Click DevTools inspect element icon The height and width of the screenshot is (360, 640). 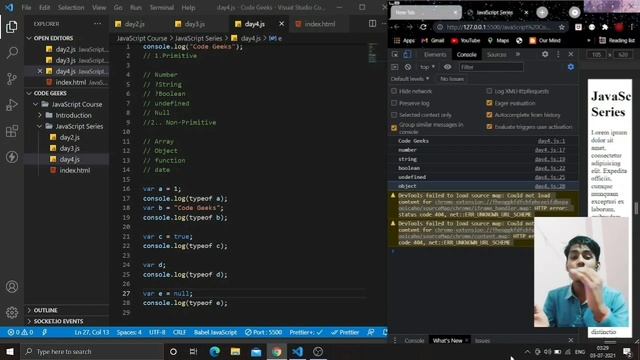pos(395,54)
